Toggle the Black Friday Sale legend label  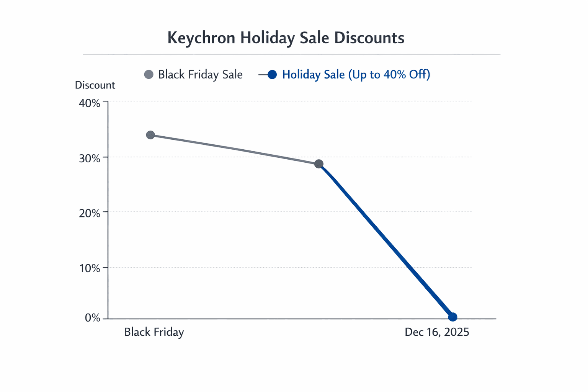pyautogui.click(x=200, y=74)
